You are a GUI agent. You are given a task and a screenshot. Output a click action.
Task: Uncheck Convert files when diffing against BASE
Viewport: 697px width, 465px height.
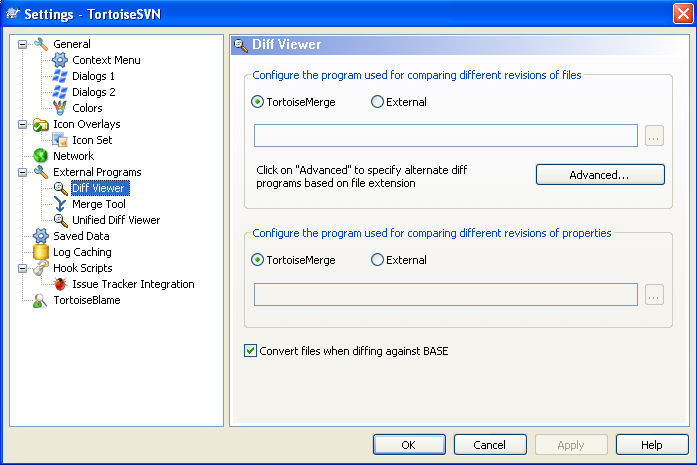tap(250, 351)
